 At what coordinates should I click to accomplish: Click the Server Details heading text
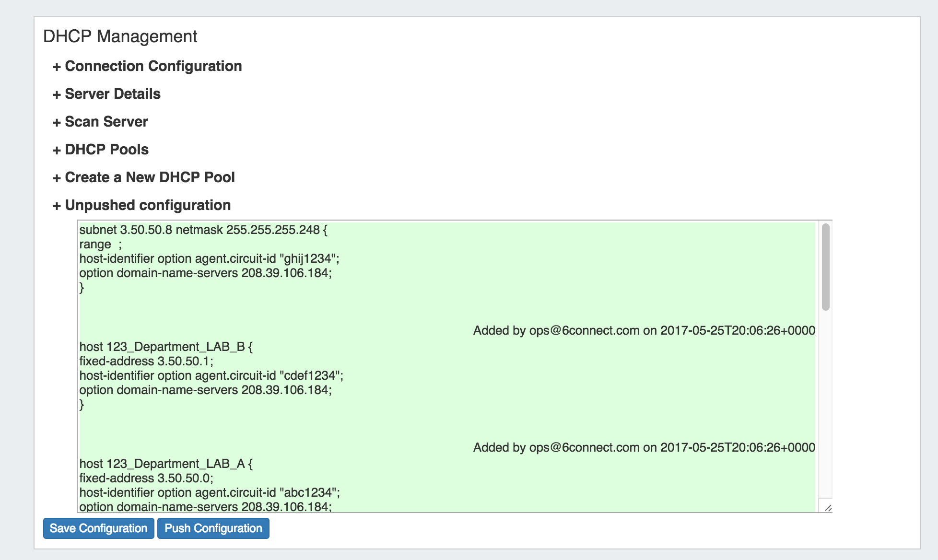113,94
